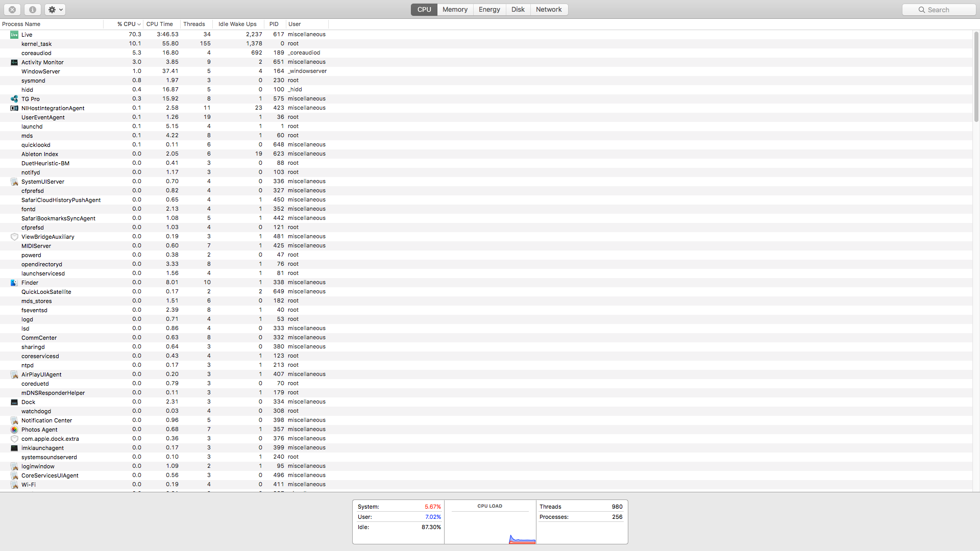Click the CoreServicesUIAgent process icon
This screenshot has height=551, width=980.
click(x=14, y=475)
